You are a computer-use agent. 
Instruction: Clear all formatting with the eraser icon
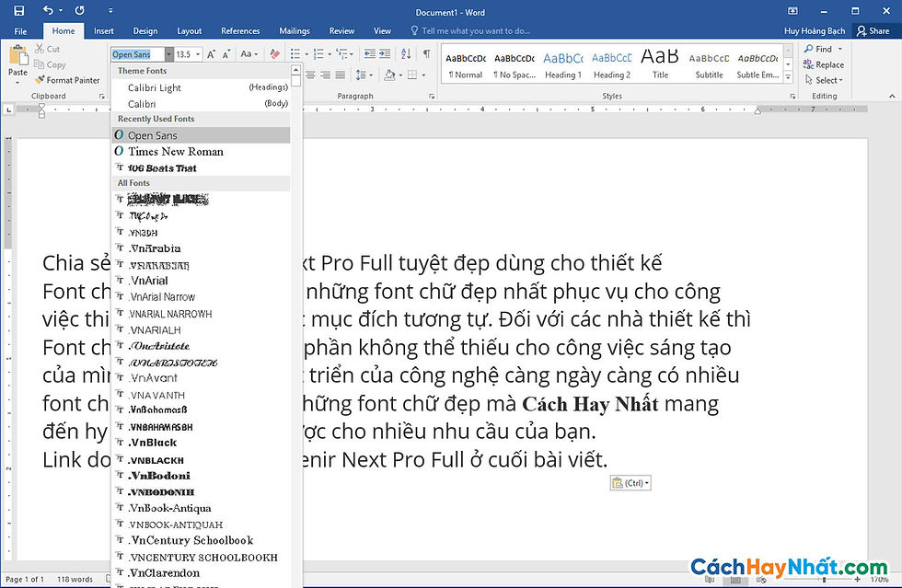point(275,54)
